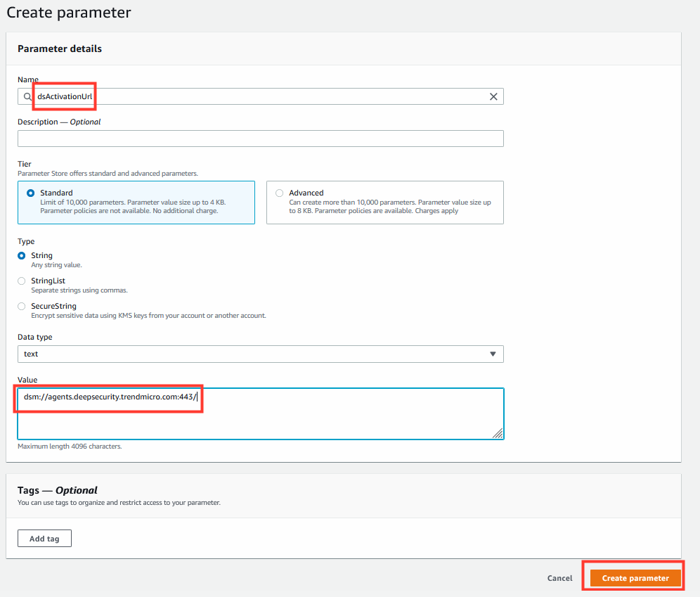Click into the Description optional field

tap(261, 139)
